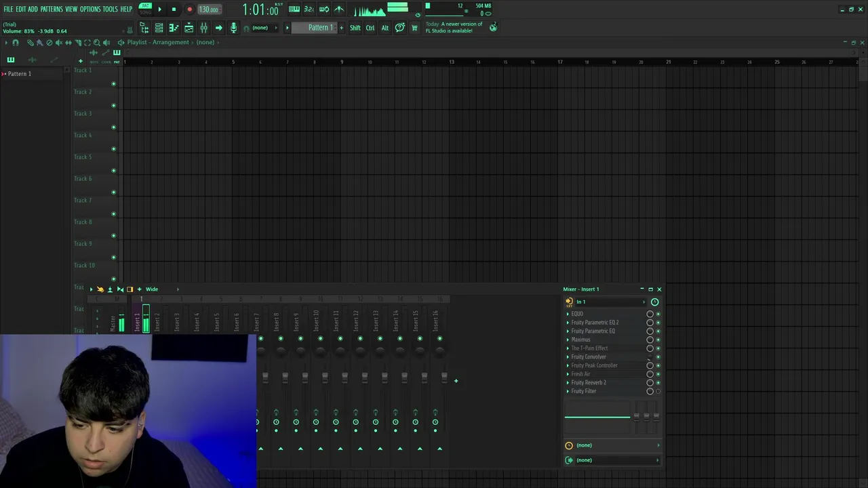Screen dimensions: 868x488
Task: Select the zoom tool in playlist
Action: click(97, 42)
